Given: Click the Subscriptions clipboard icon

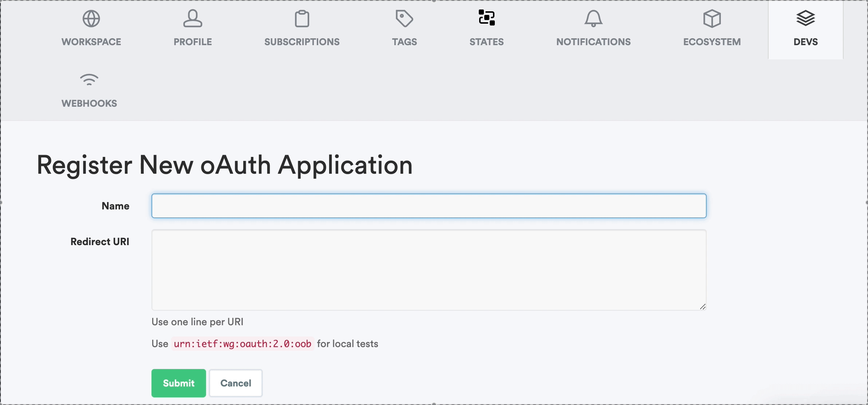Looking at the screenshot, I should [x=302, y=18].
